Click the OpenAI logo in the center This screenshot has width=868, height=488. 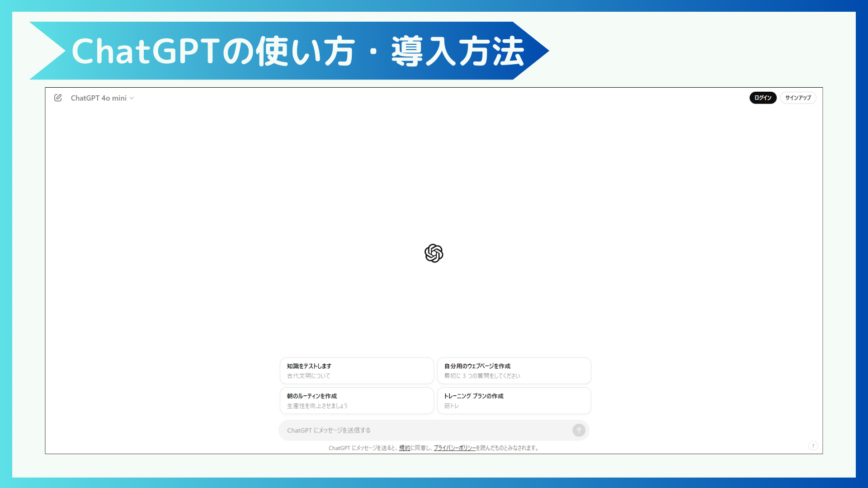(x=434, y=253)
